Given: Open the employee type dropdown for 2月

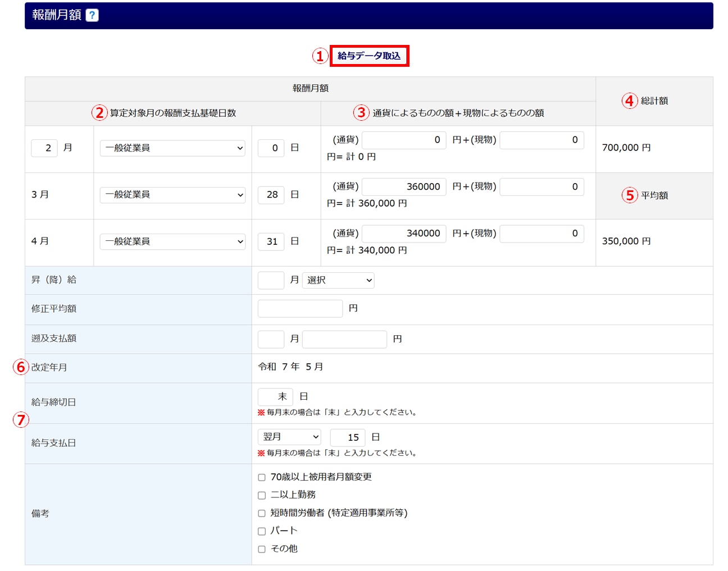Looking at the screenshot, I should tap(172, 148).
